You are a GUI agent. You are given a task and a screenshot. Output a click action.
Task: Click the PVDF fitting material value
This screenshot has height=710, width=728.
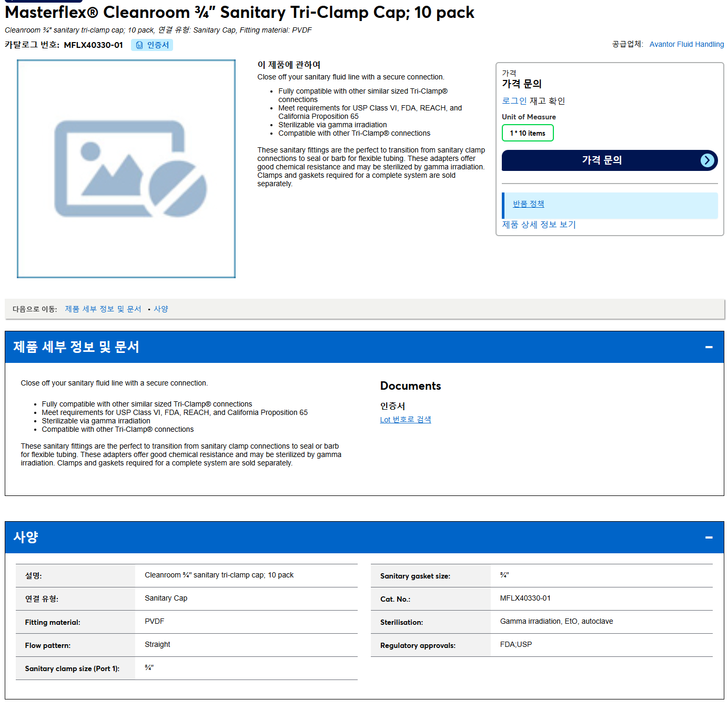(155, 622)
